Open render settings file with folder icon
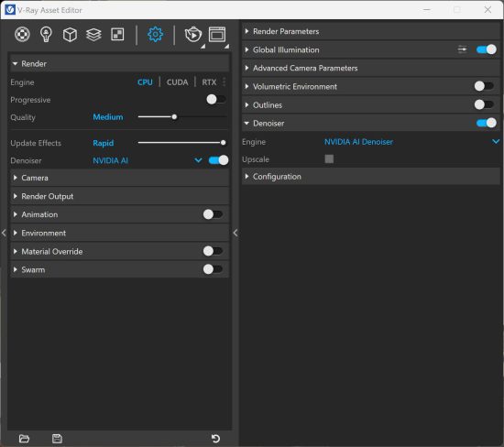504x447 pixels. 24,439
